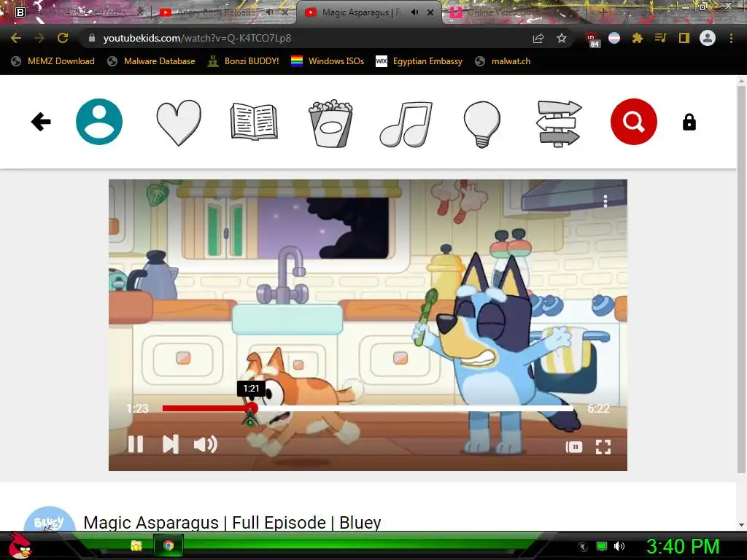Pause the Bluey video
The height and width of the screenshot is (560, 747).
coord(136,444)
